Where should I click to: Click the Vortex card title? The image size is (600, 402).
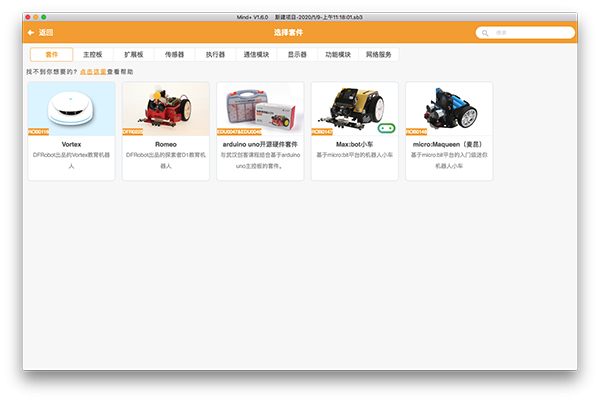(72, 145)
